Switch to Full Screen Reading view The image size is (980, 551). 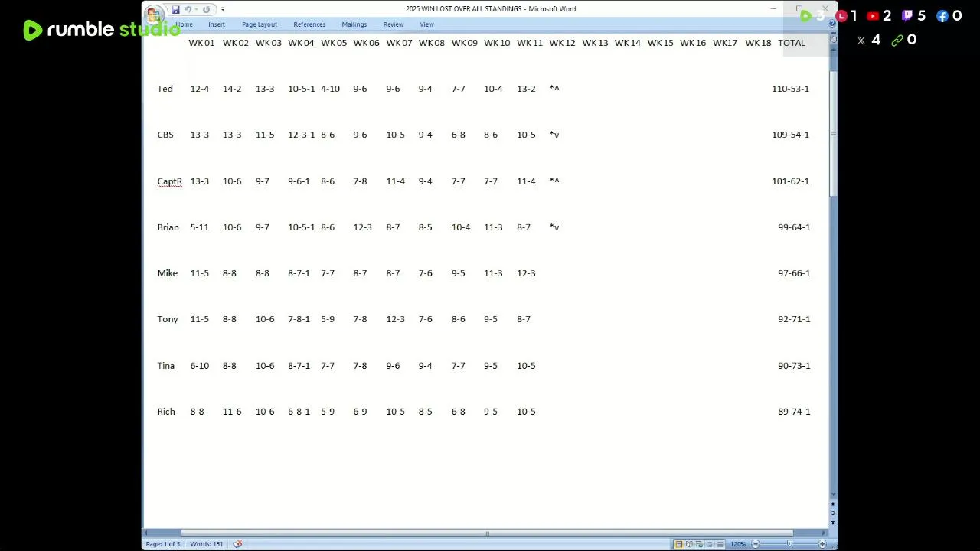click(x=689, y=544)
